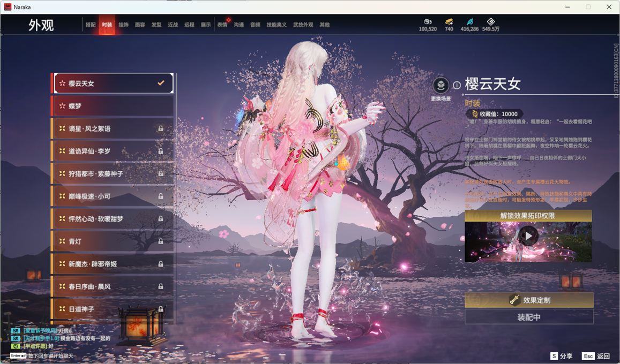Open the 表情 tab with red notification
This screenshot has height=364, width=620.
(x=222, y=25)
